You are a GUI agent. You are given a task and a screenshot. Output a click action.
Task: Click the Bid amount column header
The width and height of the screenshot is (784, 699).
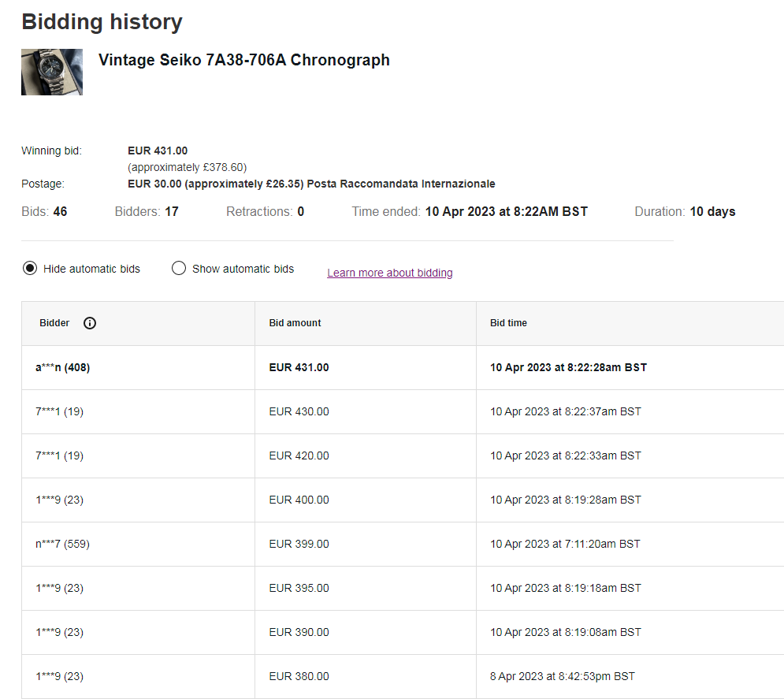(x=295, y=323)
